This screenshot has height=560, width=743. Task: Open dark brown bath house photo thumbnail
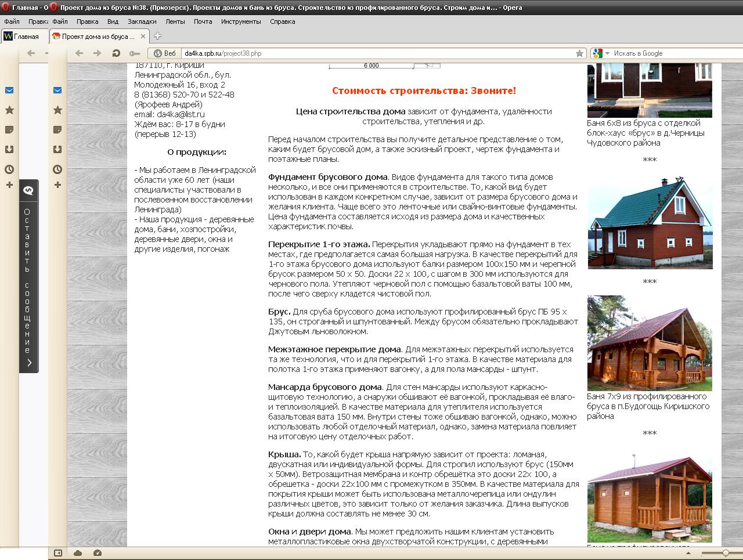tap(650, 91)
